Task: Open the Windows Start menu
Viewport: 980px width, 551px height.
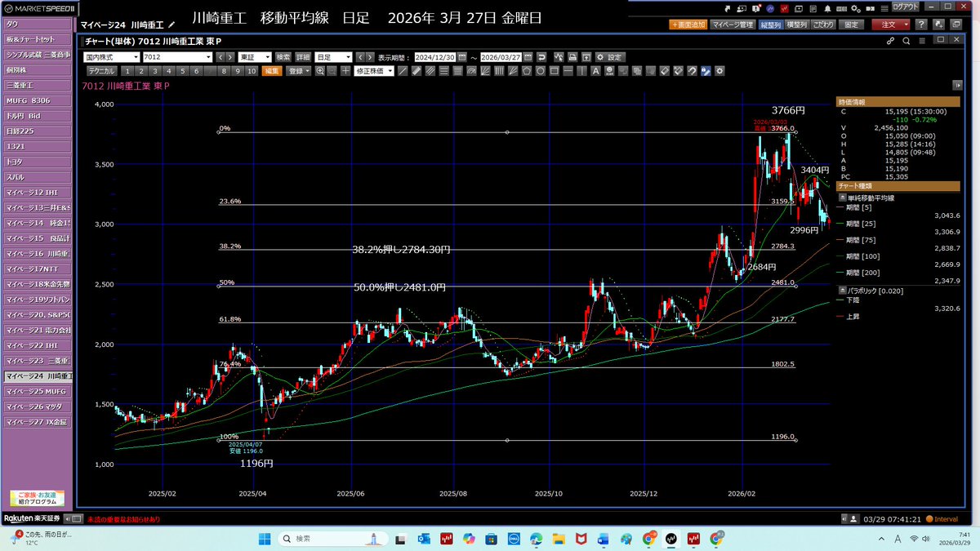Action: click(265, 539)
